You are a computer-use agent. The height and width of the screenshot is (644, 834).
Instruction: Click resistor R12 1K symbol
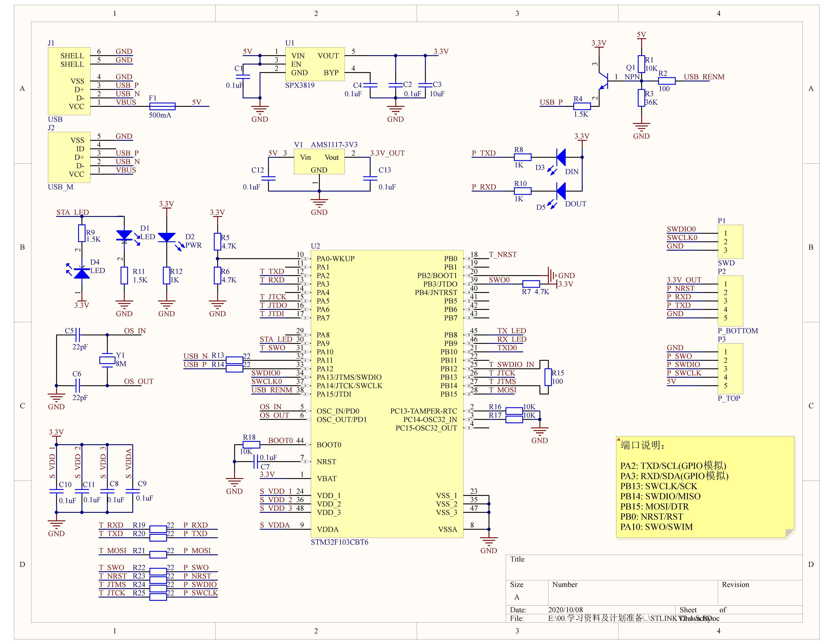(167, 276)
